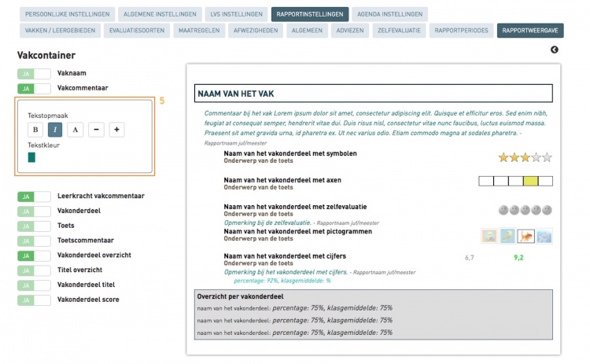Toggle the Vakcommentaar switch
The width and height of the screenshot is (590, 364).
tap(34, 89)
